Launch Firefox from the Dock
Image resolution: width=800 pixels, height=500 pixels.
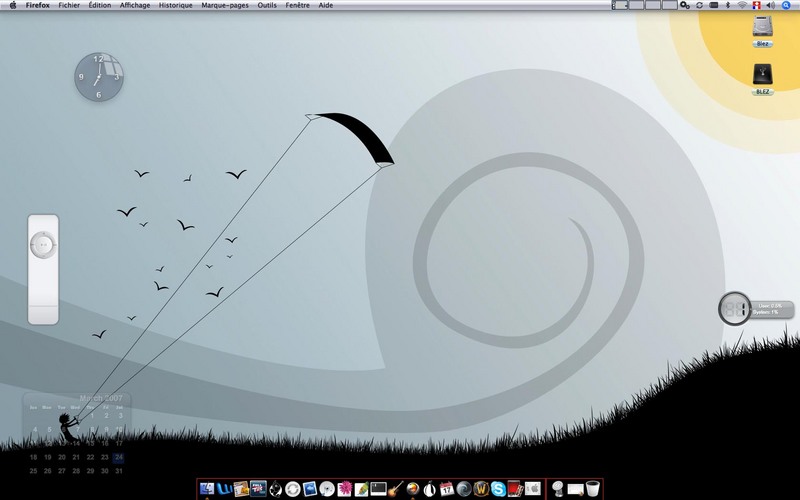click(x=412, y=489)
